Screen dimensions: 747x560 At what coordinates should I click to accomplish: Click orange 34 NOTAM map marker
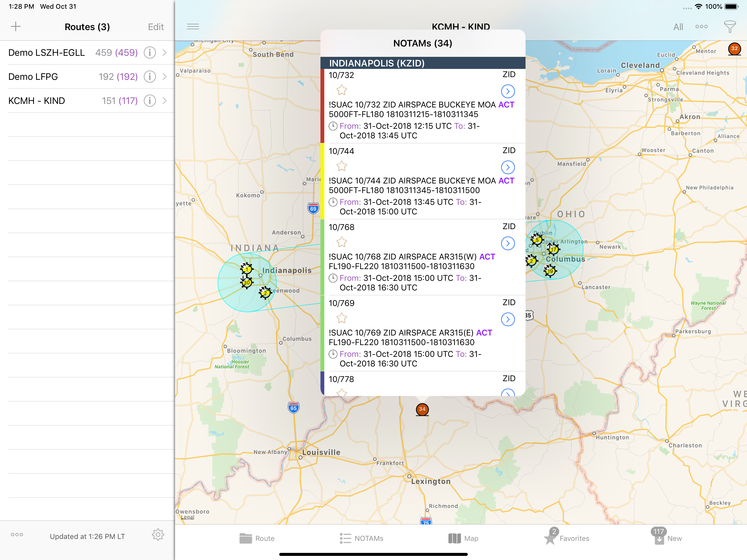(422, 409)
